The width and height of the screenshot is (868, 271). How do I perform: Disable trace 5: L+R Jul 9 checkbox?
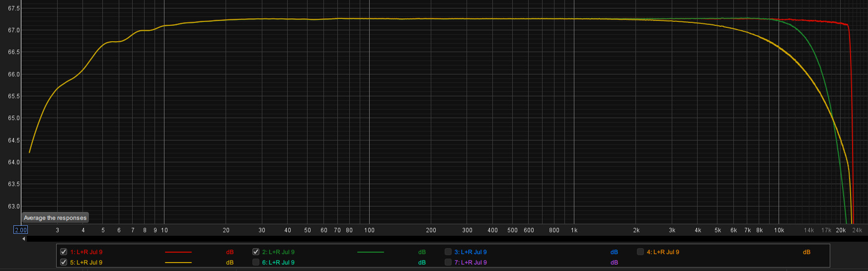tap(64, 262)
